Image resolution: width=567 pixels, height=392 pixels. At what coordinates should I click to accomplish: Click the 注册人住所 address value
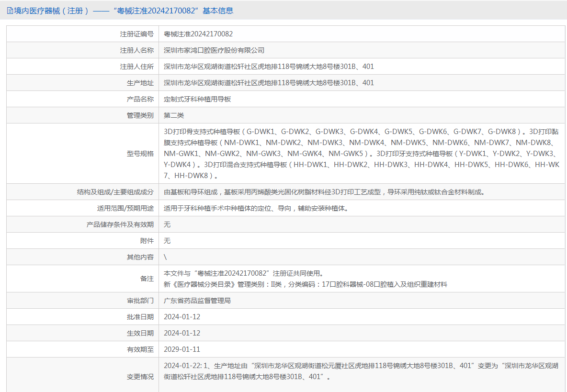[x=269, y=67]
